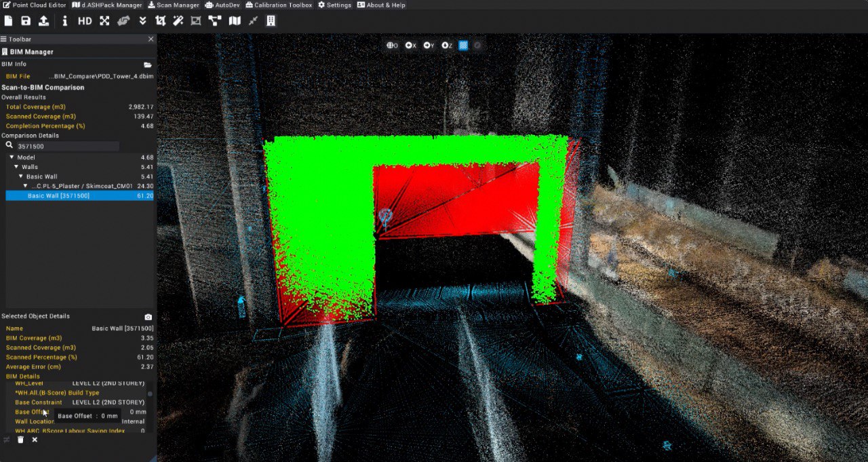Toggle the dark circle button in viewport bar

tap(477, 45)
